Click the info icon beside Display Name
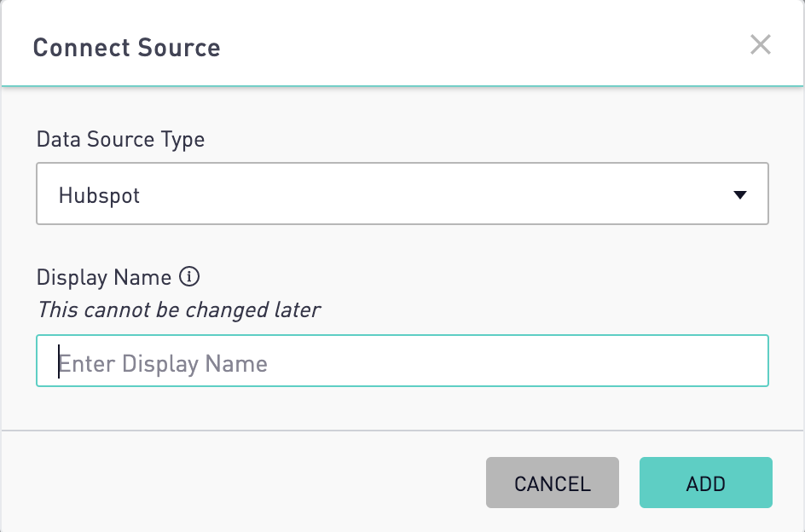This screenshot has width=805, height=532. tap(189, 277)
